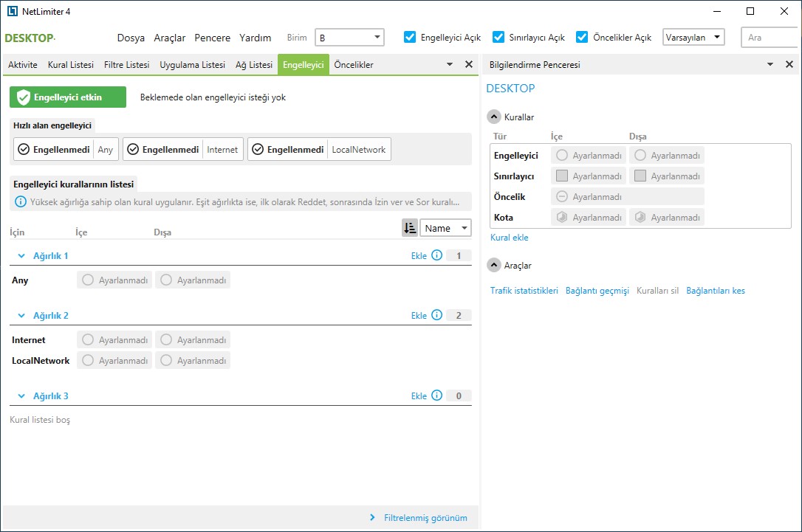Switch to the Kural Listesi tab
The height and width of the screenshot is (532, 802).
click(x=71, y=65)
